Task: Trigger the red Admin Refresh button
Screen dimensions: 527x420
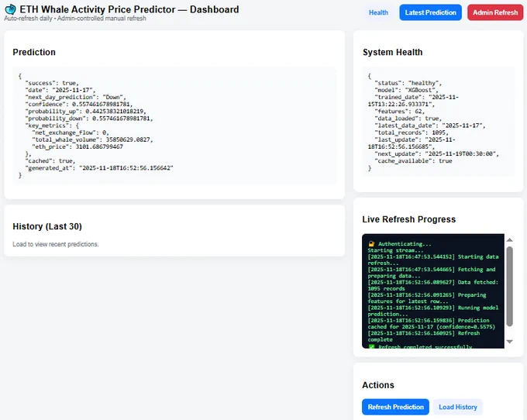Action: point(495,12)
